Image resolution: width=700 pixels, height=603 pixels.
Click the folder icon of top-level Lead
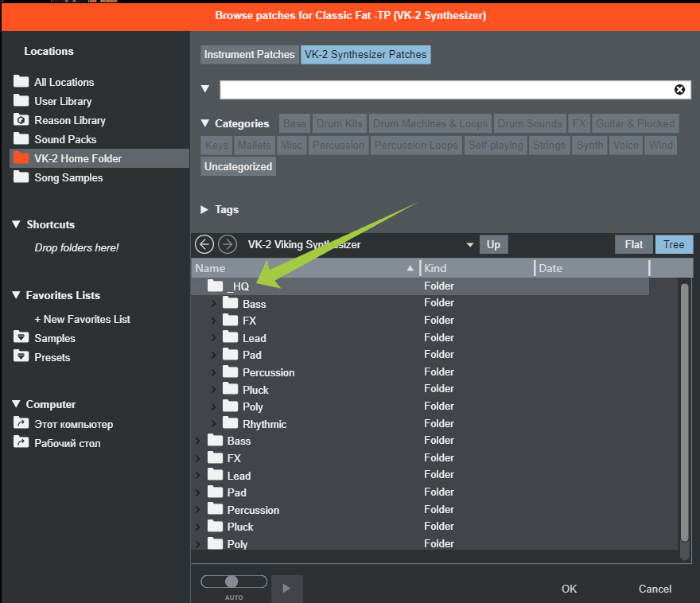click(216, 474)
